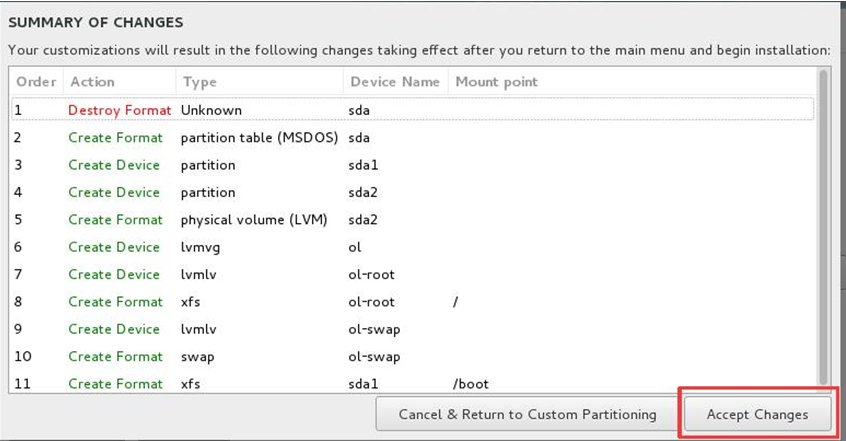
Task: Sort by the Device Name column header
Action: [x=395, y=82]
